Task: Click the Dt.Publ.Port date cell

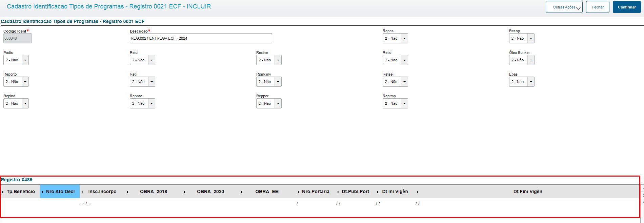Action: coord(355,203)
